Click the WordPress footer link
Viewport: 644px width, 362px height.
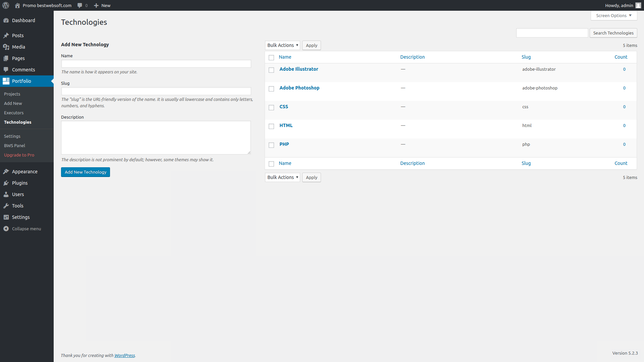tap(124, 355)
